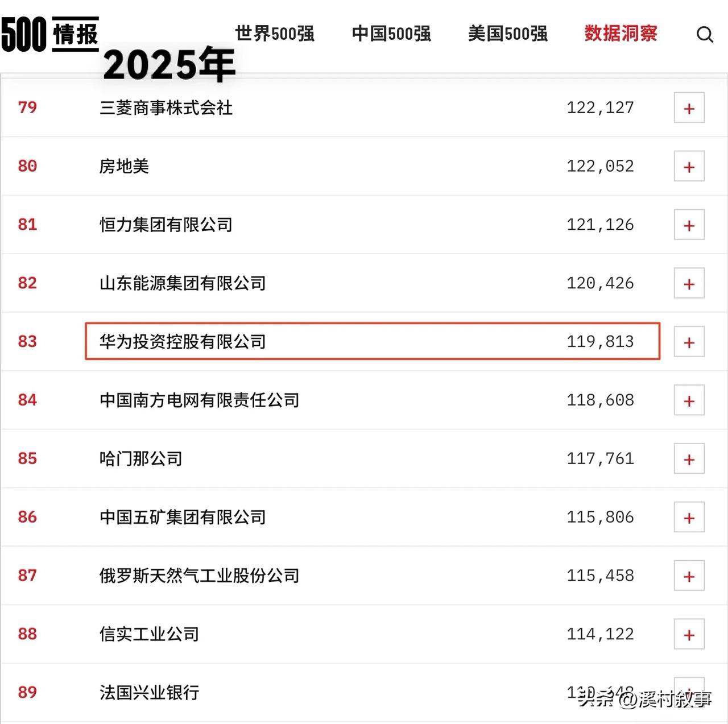Image resolution: width=728 pixels, height=724 pixels.
Task: Expand plus icon for 俄罗斯天然气工业股份公司
Action: tap(689, 576)
